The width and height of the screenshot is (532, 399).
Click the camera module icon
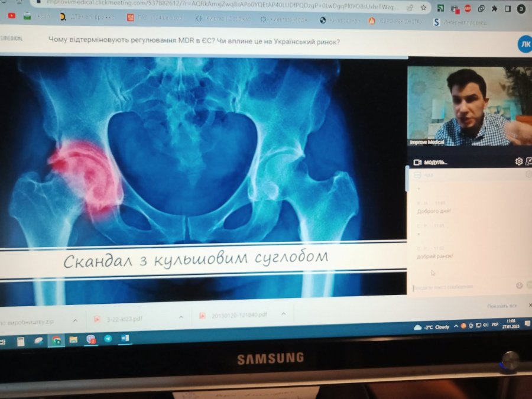(x=417, y=162)
